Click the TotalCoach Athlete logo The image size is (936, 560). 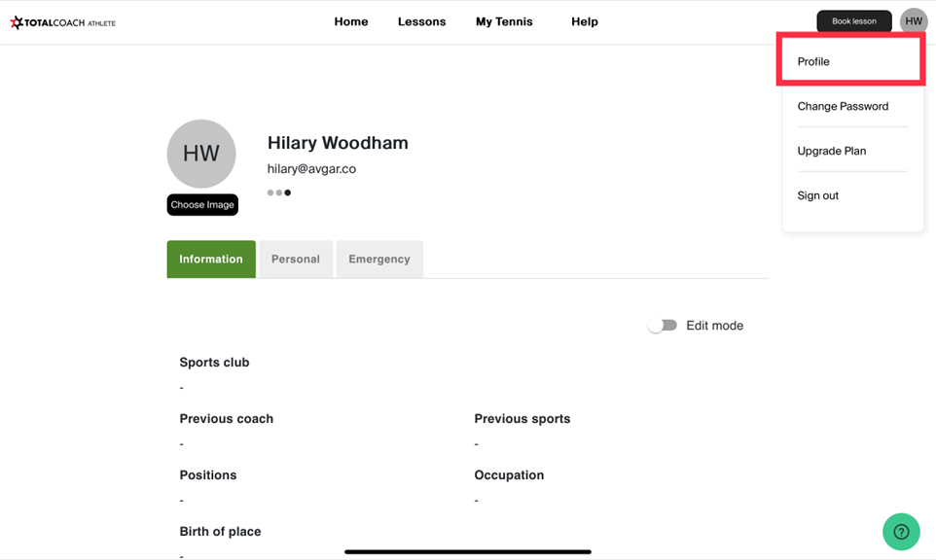pos(62,22)
